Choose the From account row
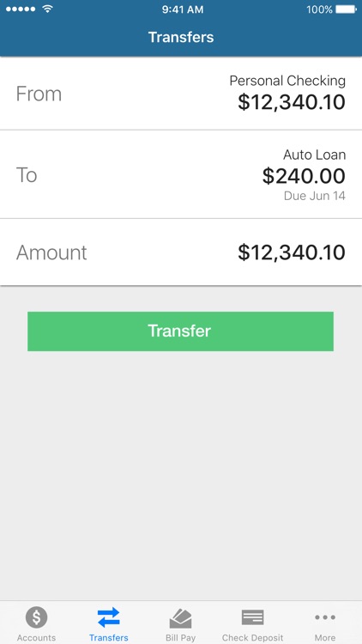This screenshot has width=362, height=644. (x=181, y=94)
